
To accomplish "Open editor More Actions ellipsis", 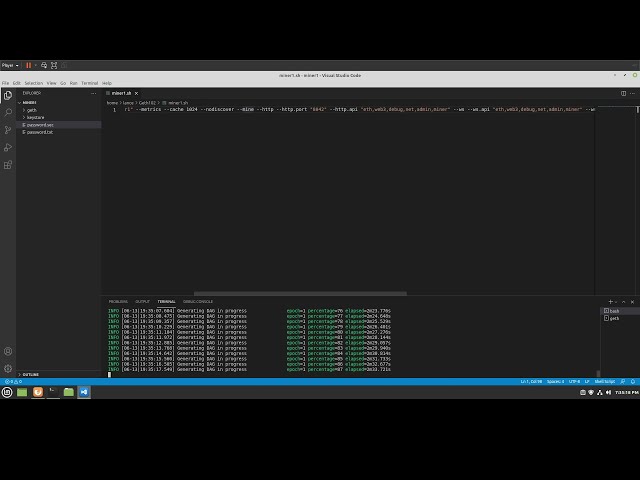I will 632,93.
